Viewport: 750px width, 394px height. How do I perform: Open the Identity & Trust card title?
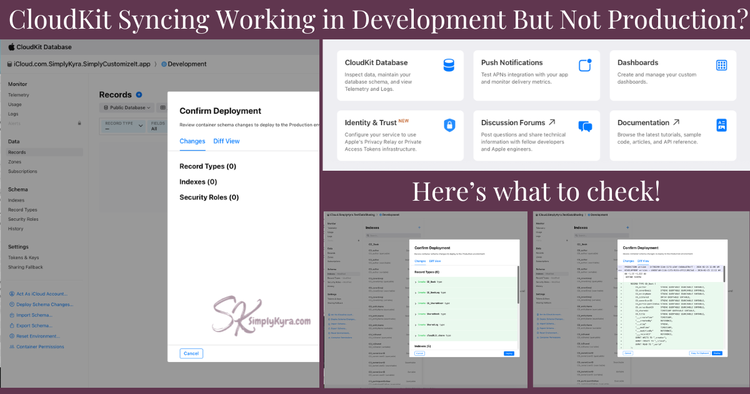coord(371,123)
